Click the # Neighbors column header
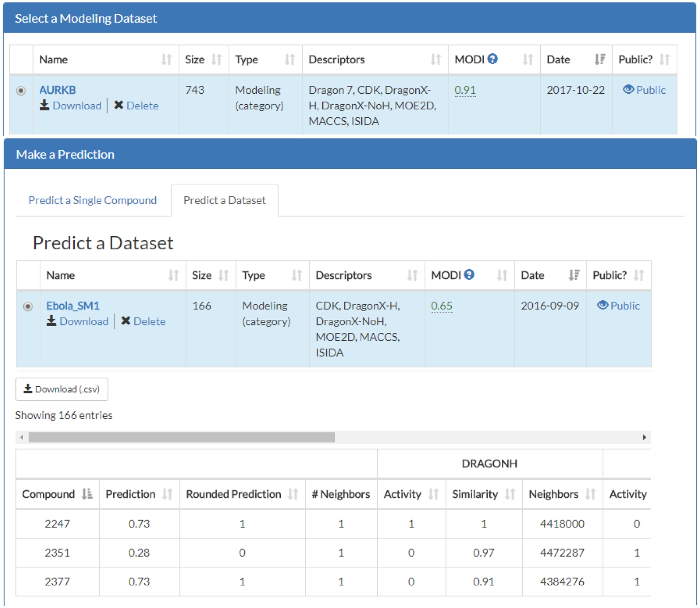 click(x=341, y=494)
